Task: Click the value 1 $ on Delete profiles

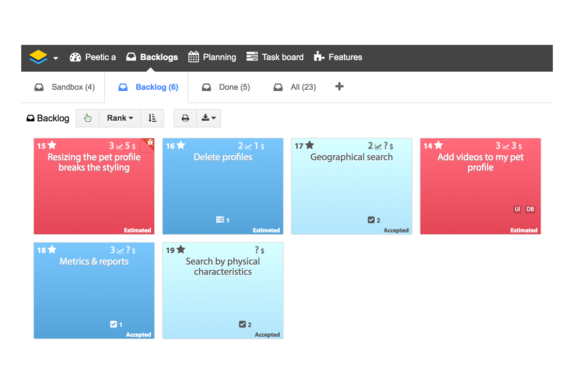Action: tap(260, 145)
